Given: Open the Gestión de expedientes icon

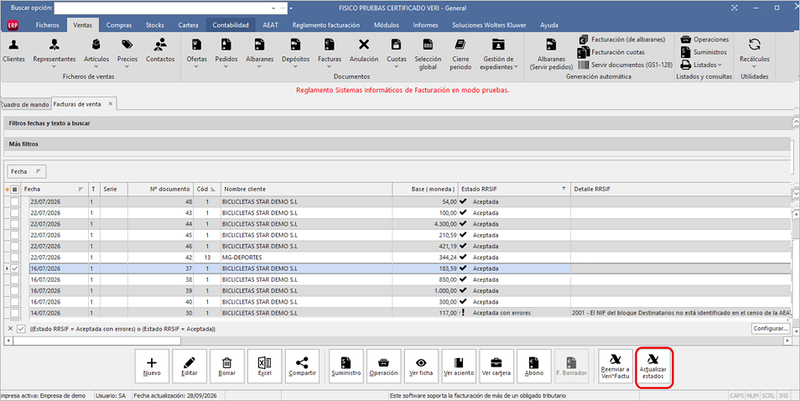Looking at the screenshot, I should point(498,55).
